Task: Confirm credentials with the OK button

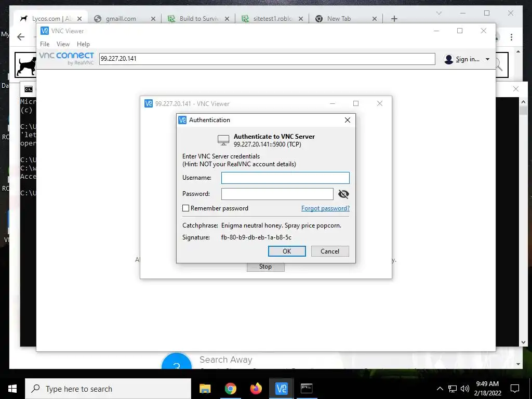Action: (287, 251)
